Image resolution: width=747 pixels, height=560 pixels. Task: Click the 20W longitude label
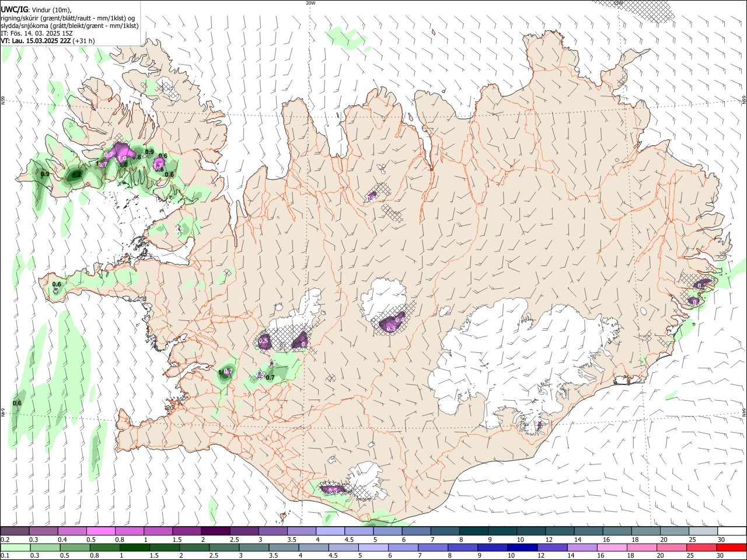tap(310, 3)
